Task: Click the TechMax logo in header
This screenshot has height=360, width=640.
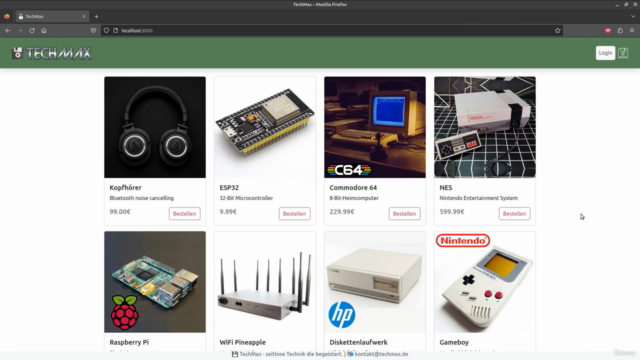Action: coord(51,53)
